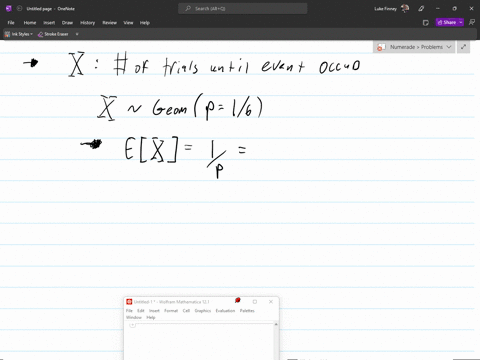Click the pen icon in OneNote title bar
Image resolution: width=480 pixels, height=360 pixels.
[421, 9]
